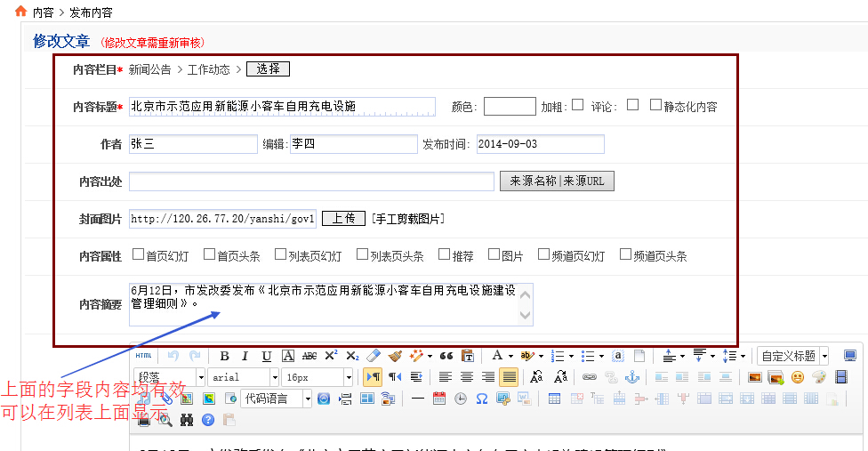Expand the arial font family dropdown

273,377
